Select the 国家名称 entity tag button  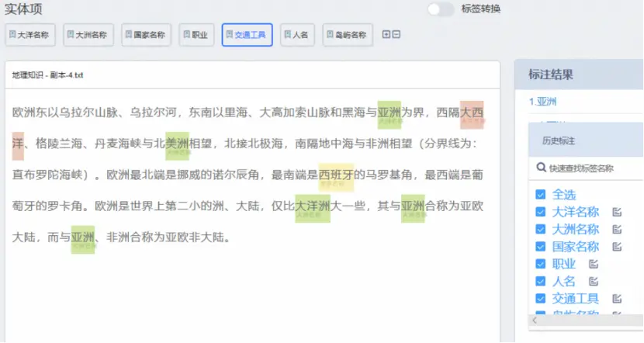coord(146,35)
